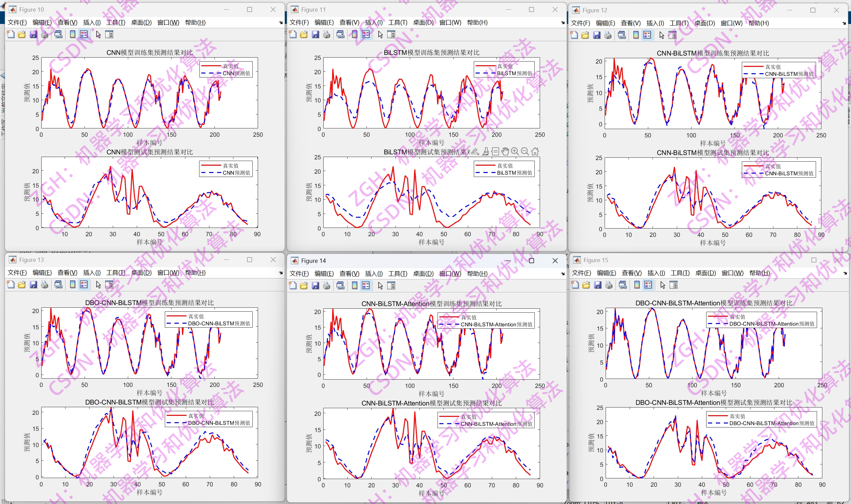
Task: Click new figure icon in Figure 15 toolbar
Action: click(575, 285)
